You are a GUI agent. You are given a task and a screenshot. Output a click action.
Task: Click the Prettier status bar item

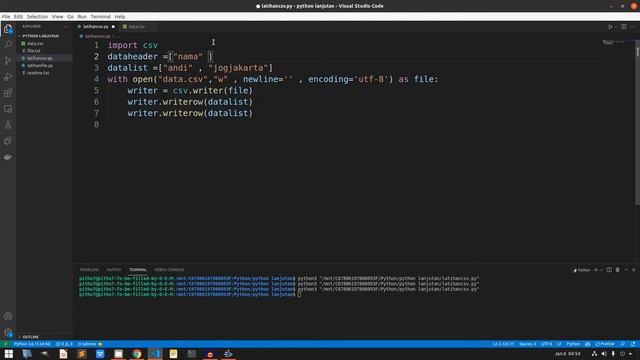click(x=605, y=344)
